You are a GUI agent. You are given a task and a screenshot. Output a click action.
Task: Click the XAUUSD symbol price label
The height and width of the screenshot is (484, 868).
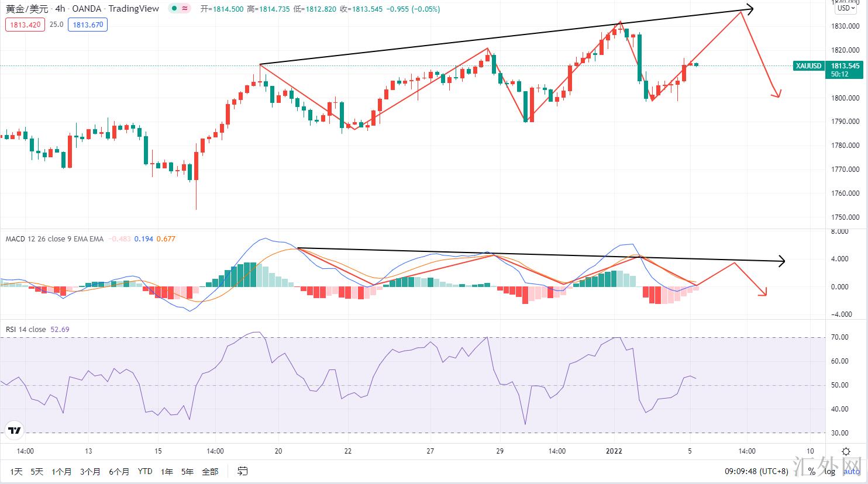(808, 66)
